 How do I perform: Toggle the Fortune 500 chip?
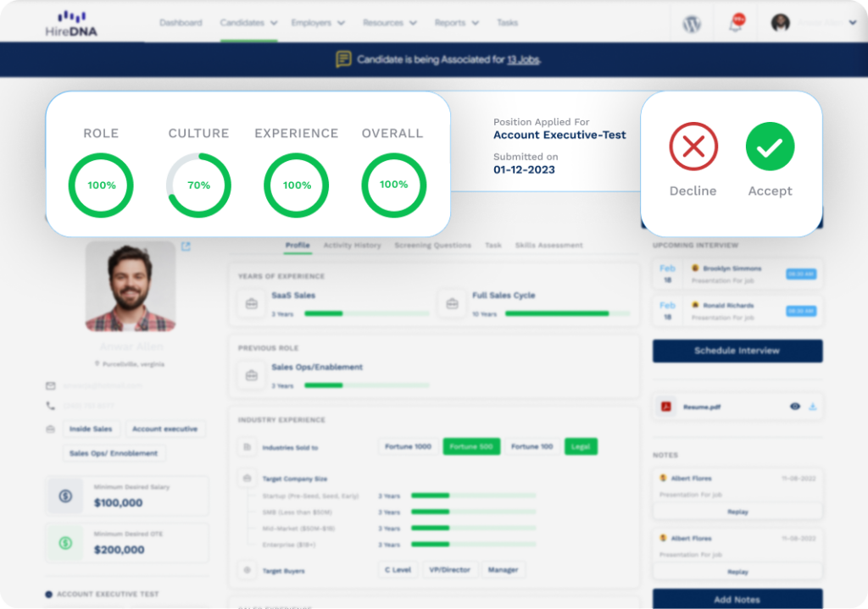(471, 446)
